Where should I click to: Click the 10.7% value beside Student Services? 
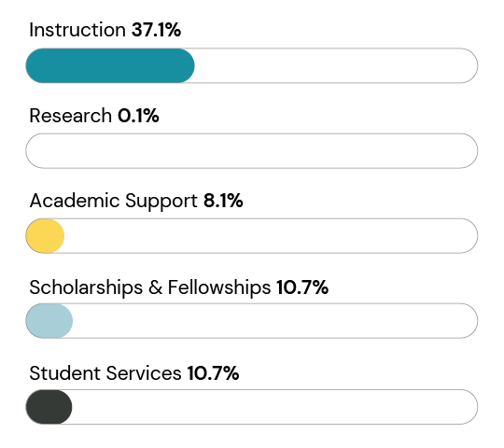coord(213,373)
